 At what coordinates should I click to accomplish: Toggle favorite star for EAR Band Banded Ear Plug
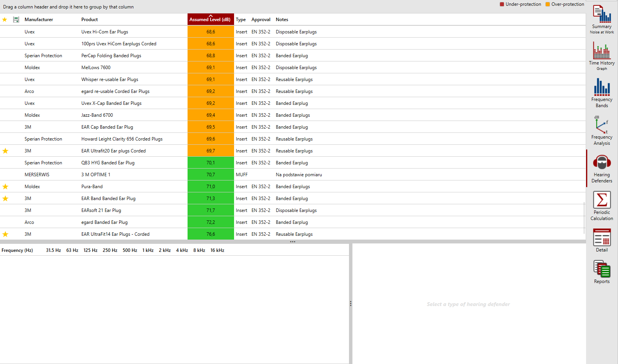coord(5,199)
